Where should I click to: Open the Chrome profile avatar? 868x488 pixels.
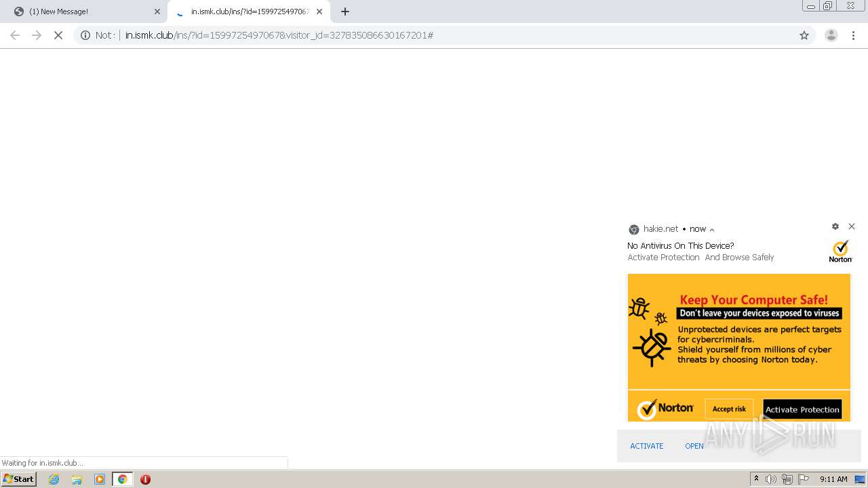coord(831,35)
